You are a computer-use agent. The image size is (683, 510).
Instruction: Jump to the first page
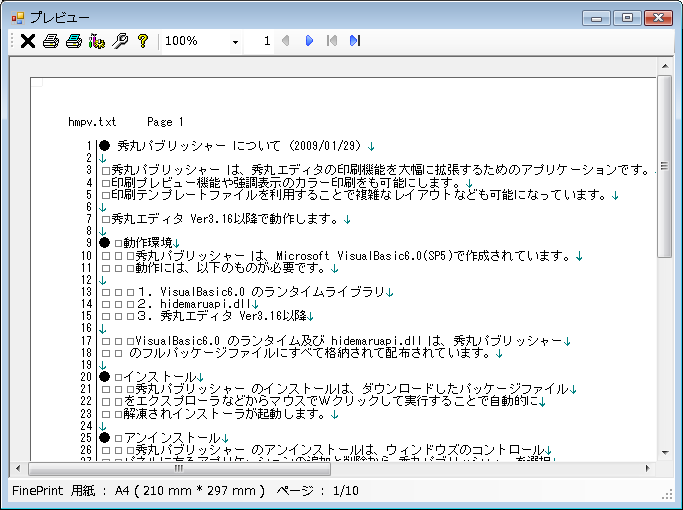(x=331, y=41)
